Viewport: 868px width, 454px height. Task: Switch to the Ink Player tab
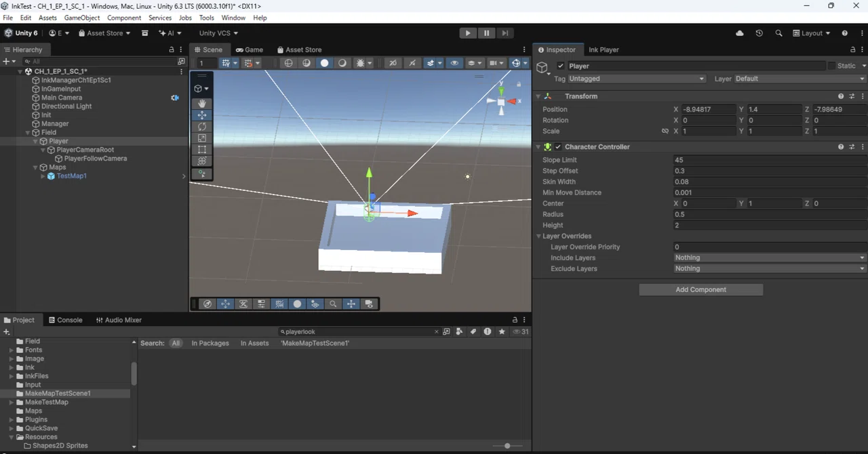(604, 49)
